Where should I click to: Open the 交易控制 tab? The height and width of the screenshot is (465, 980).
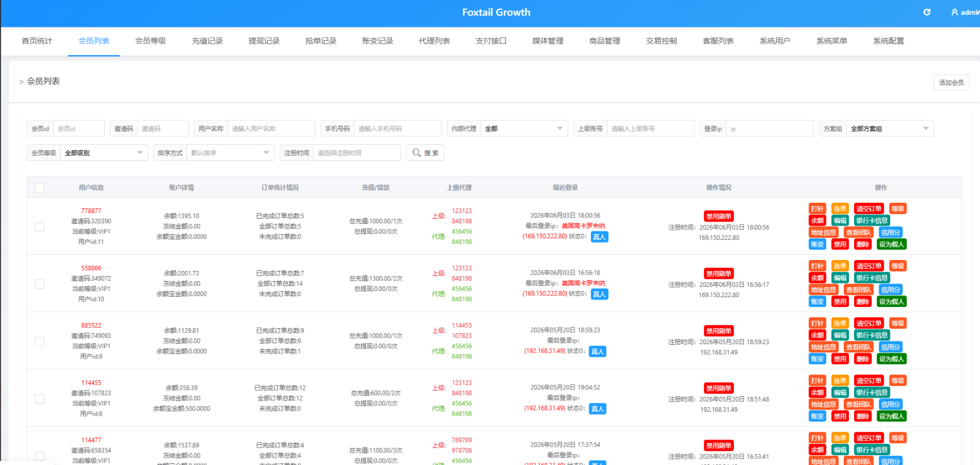(661, 41)
